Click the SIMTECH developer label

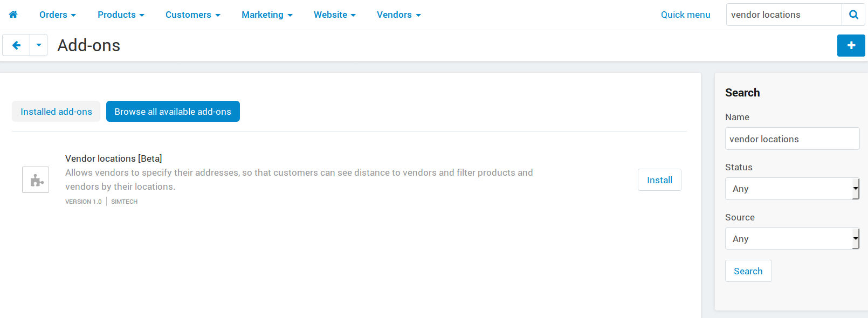click(x=125, y=202)
